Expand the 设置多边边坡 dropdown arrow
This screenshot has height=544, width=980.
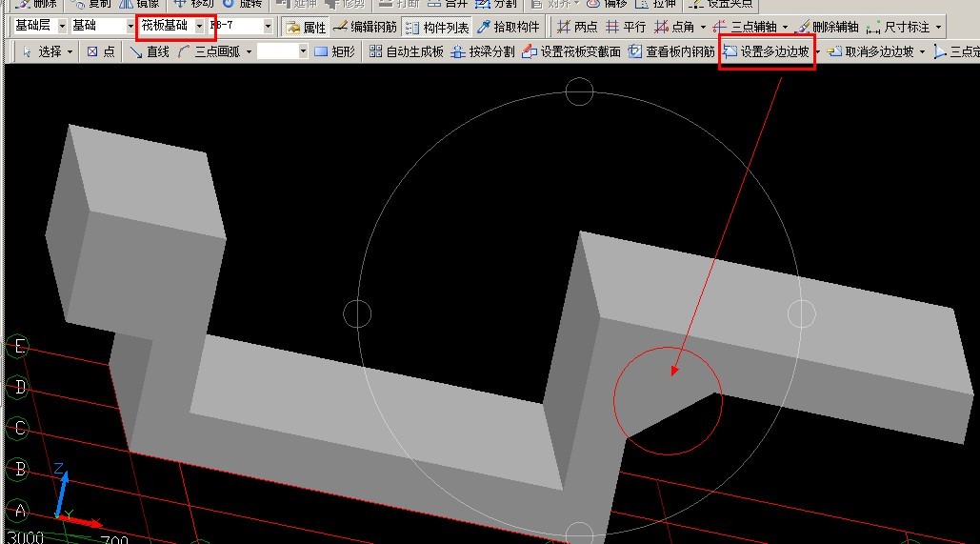pos(817,51)
